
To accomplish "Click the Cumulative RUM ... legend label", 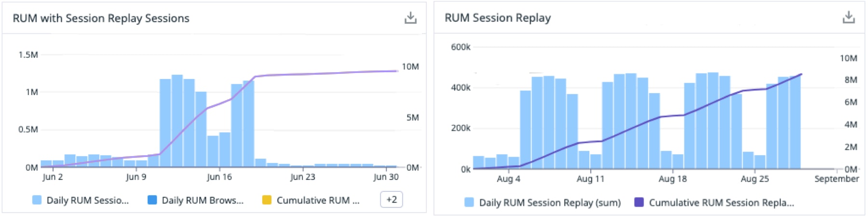I will (318, 201).
